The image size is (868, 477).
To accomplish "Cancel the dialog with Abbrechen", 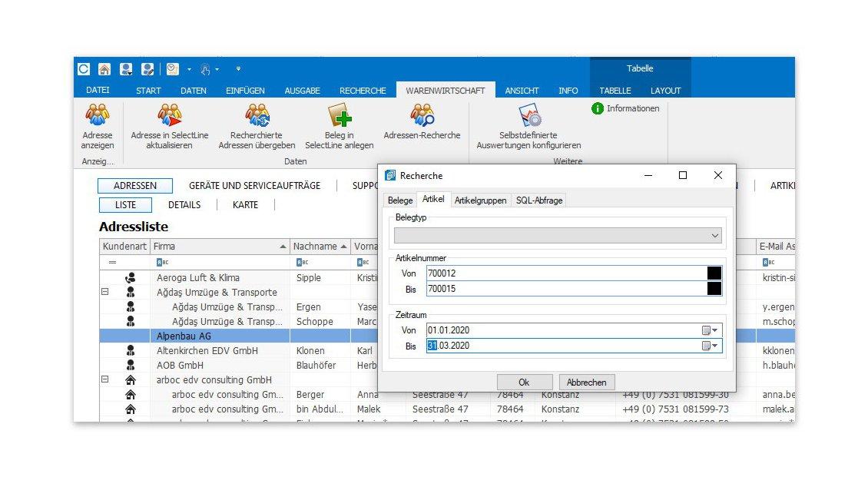I will click(587, 383).
